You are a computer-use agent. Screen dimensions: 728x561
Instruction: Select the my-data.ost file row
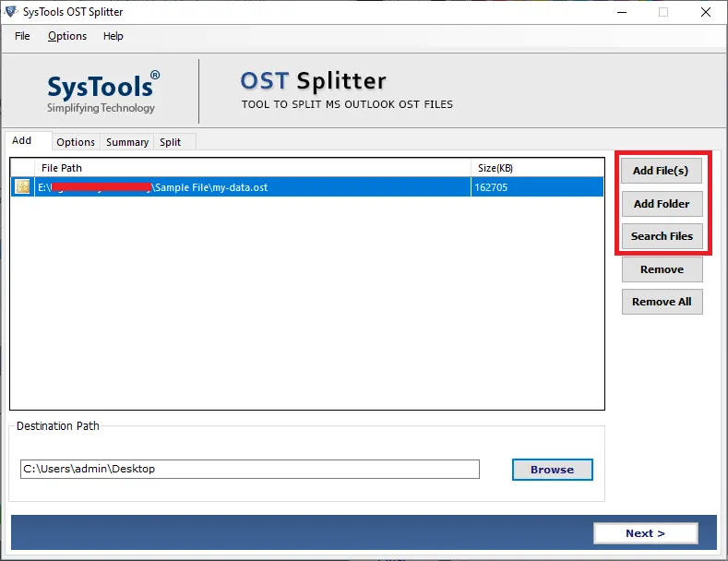(x=307, y=186)
